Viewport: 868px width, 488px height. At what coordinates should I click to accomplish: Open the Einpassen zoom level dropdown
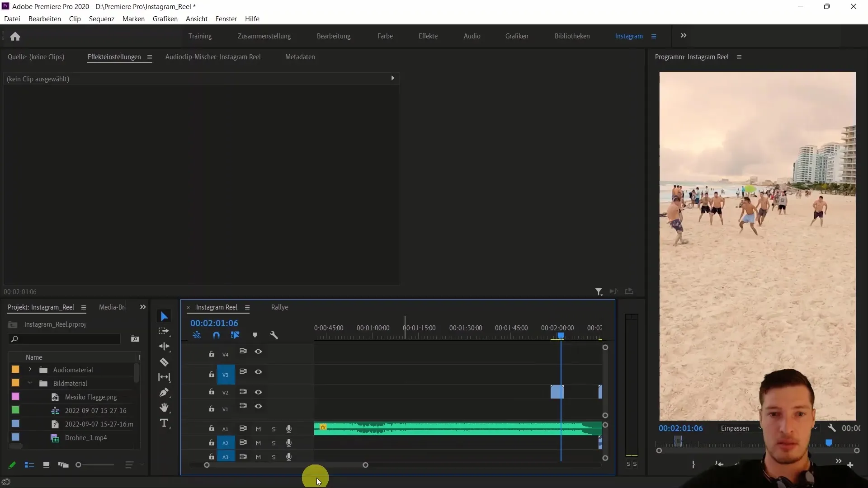point(741,428)
